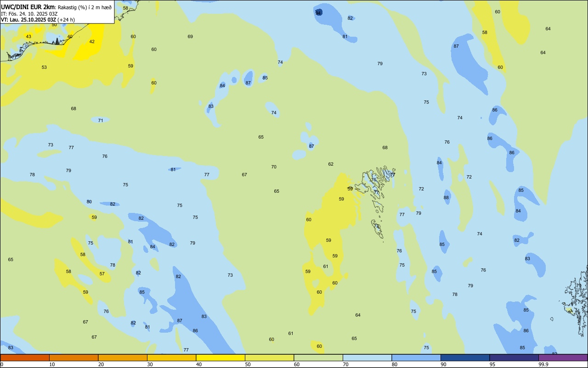Click the 43 humidity value near Iceland coast

[x=28, y=37]
